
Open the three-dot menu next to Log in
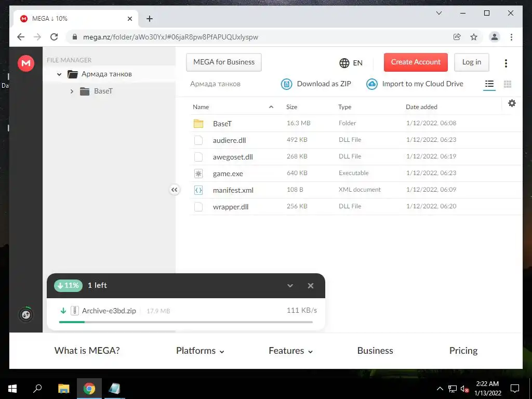tap(506, 63)
